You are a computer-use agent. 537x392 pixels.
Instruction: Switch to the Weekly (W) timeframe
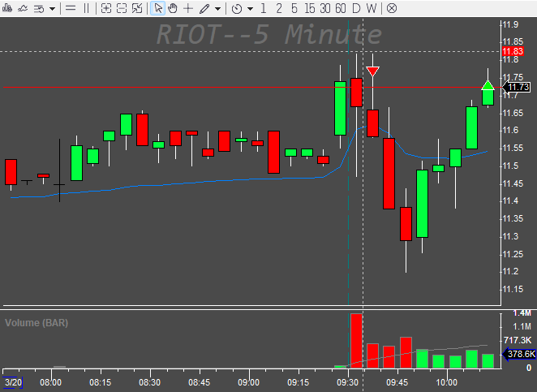[x=372, y=8]
